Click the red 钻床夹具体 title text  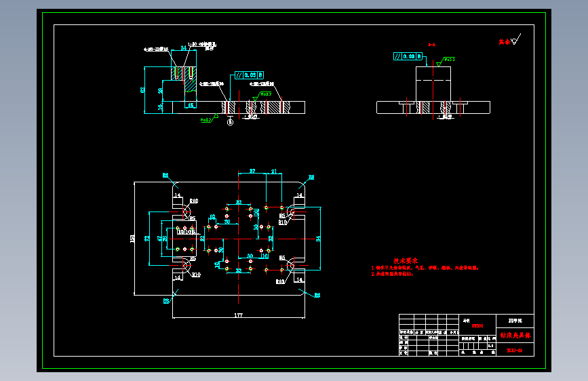(x=515, y=336)
